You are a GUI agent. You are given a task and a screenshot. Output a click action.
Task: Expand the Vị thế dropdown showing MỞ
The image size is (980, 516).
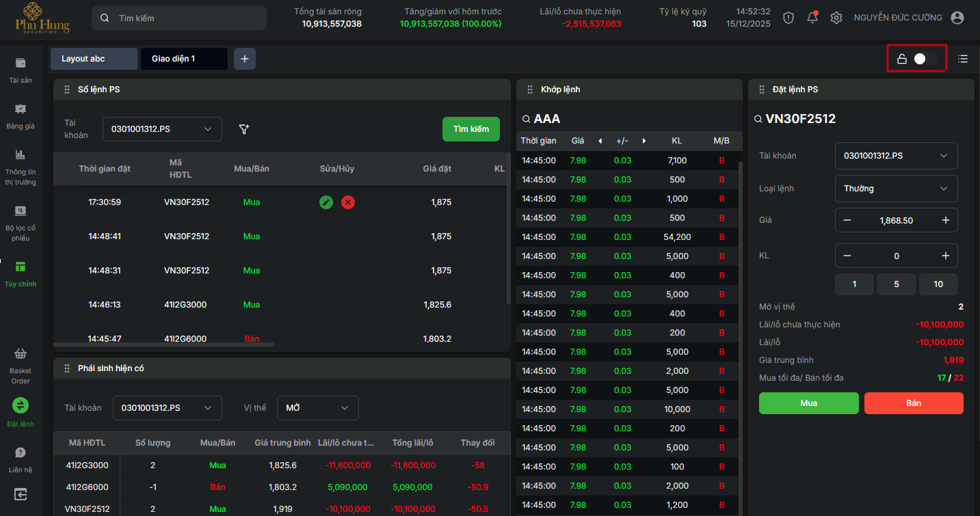coord(317,408)
